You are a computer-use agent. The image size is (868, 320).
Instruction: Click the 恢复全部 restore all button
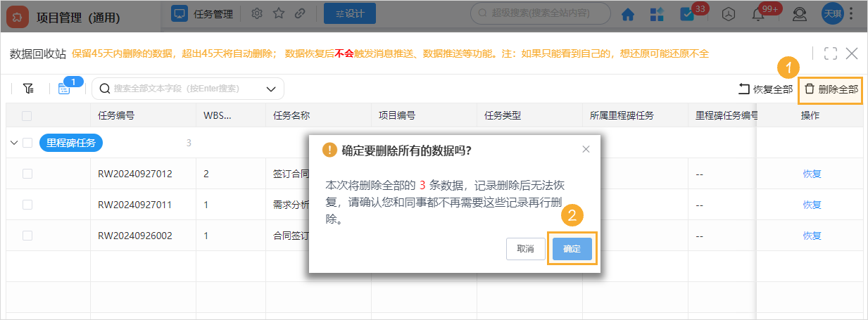(765, 89)
